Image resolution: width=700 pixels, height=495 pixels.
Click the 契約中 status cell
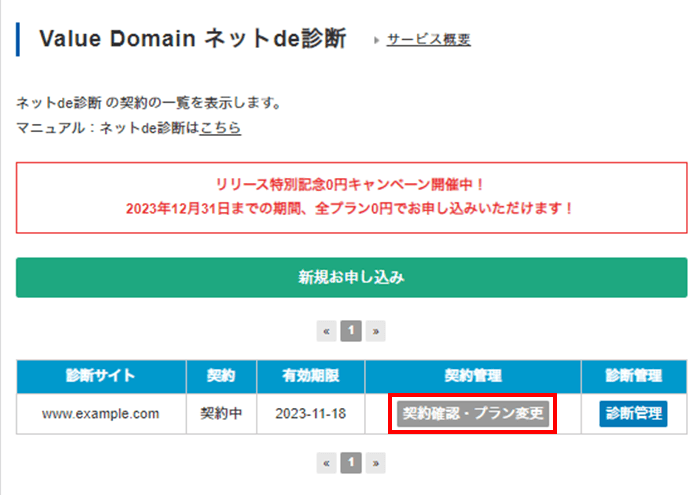(x=221, y=414)
